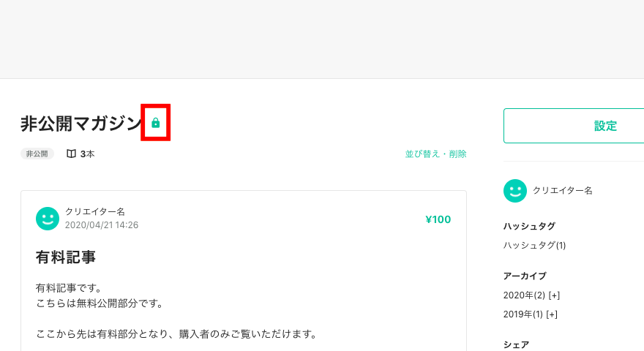Click the ¥100 price label

click(438, 219)
